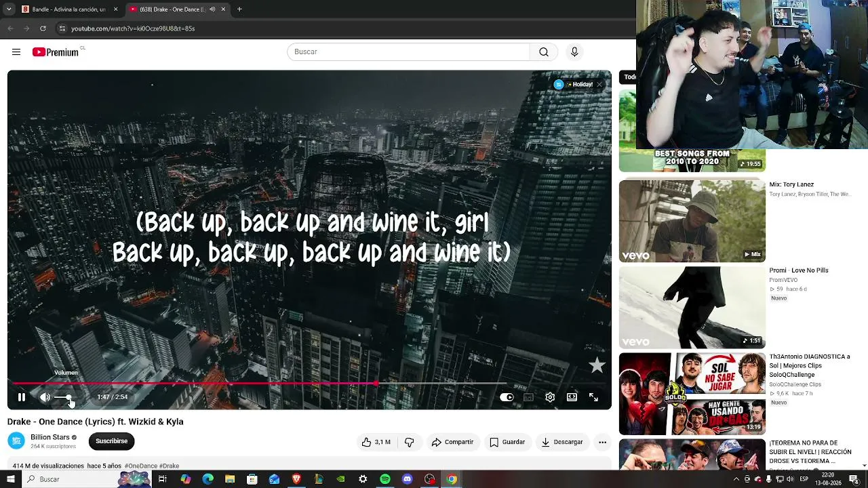Screen dimensions: 868x488
Task: Open Microsoft Store from the taskbar
Action: click(x=252, y=479)
